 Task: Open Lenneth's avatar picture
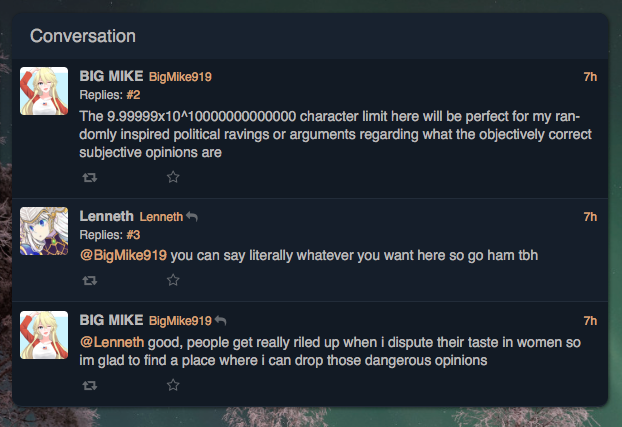tap(44, 231)
